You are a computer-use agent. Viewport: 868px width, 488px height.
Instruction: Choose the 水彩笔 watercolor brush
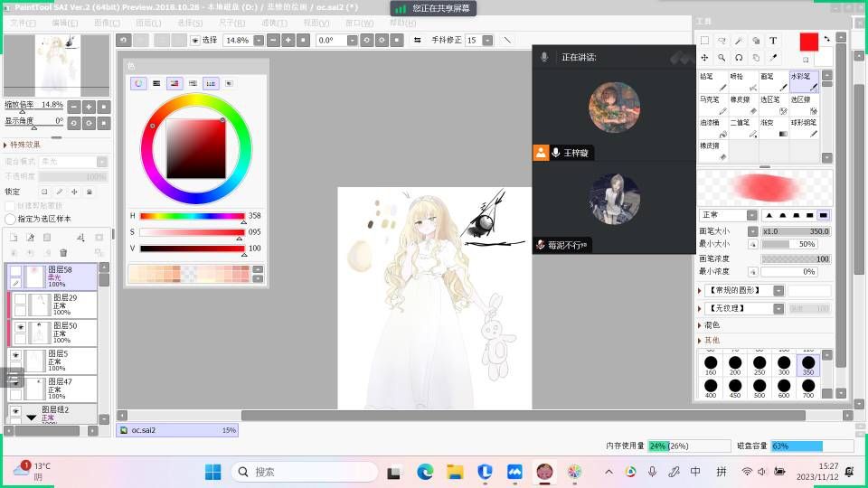[804, 82]
